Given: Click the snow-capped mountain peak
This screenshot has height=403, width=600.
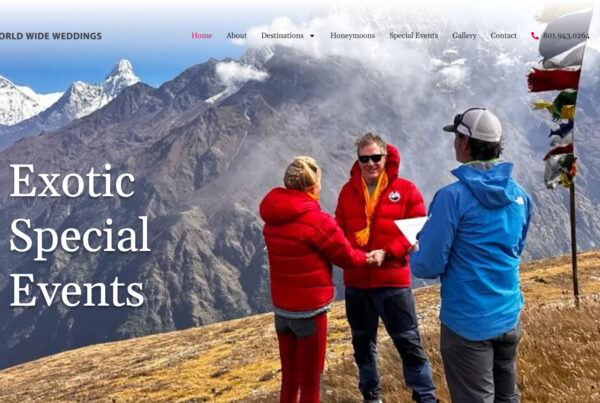Looking at the screenshot, I should click(x=122, y=72).
